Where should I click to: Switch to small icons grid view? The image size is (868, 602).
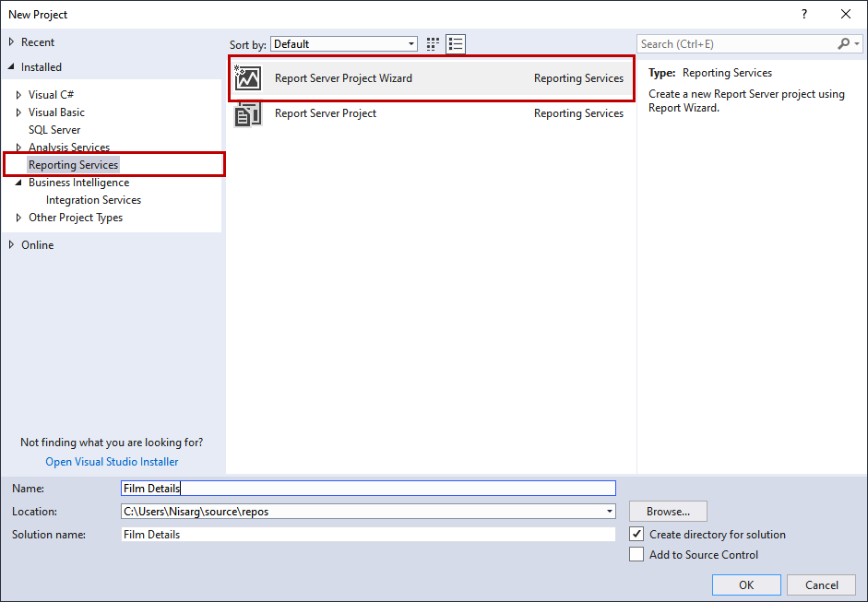[433, 43]
